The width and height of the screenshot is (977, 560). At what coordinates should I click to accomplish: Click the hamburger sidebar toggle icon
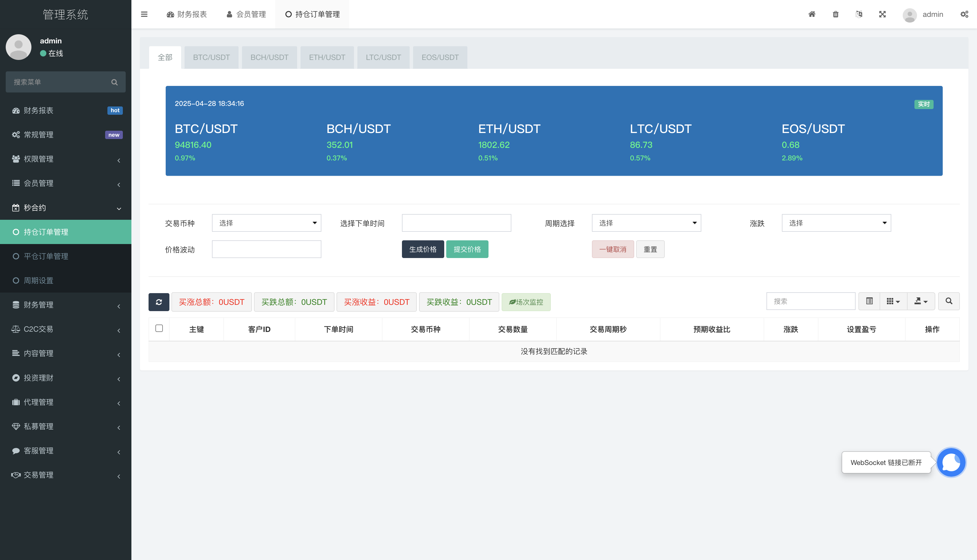pos(144,14)
